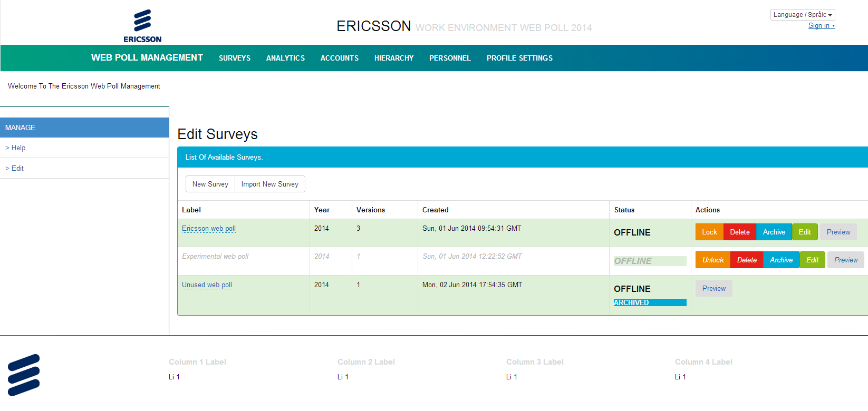Open the Ericsson web poll link
Viewport: 868px width, 411px height.
pyautogui.click(x=209, y=229)
